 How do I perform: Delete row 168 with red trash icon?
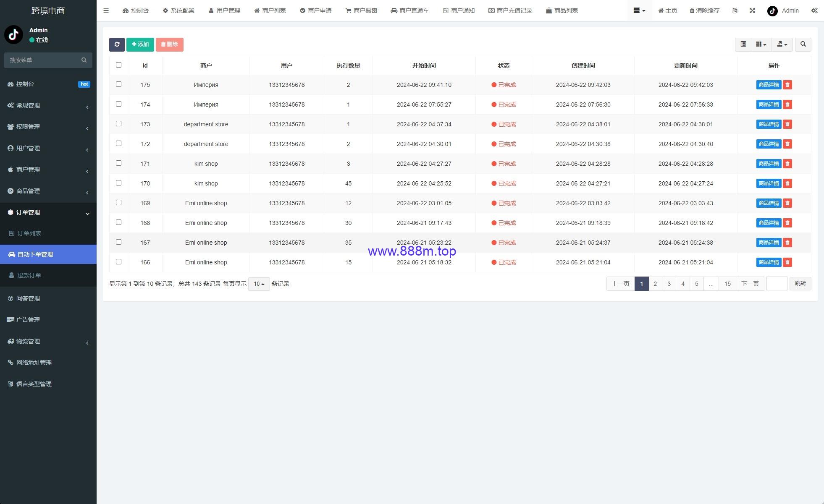[x=787, y=223]
